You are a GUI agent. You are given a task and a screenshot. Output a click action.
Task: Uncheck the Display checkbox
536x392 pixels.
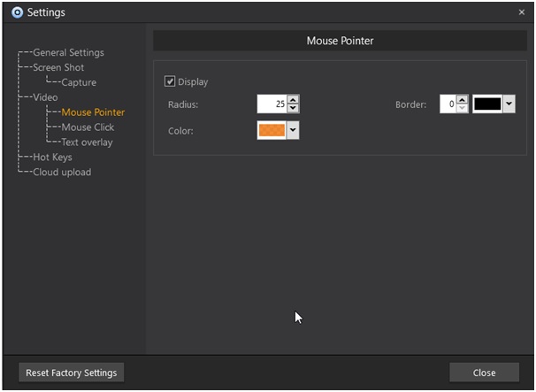(x=170, y=82)
